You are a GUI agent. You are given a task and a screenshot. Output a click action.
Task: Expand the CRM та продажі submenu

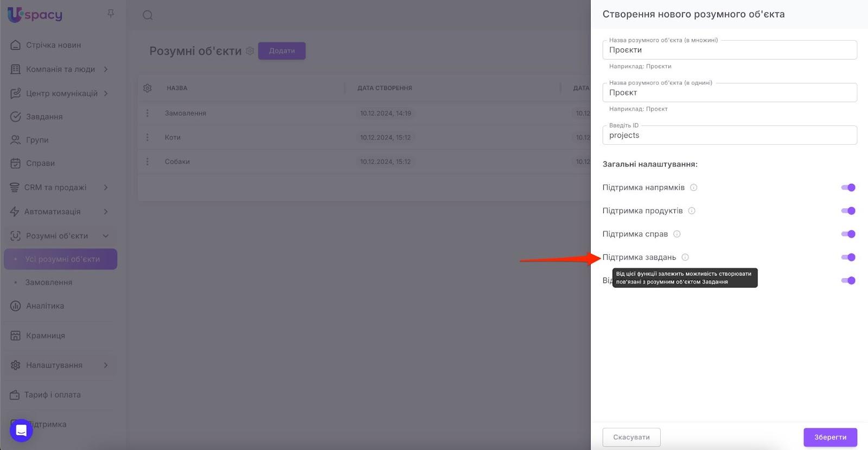coord(106,188)
